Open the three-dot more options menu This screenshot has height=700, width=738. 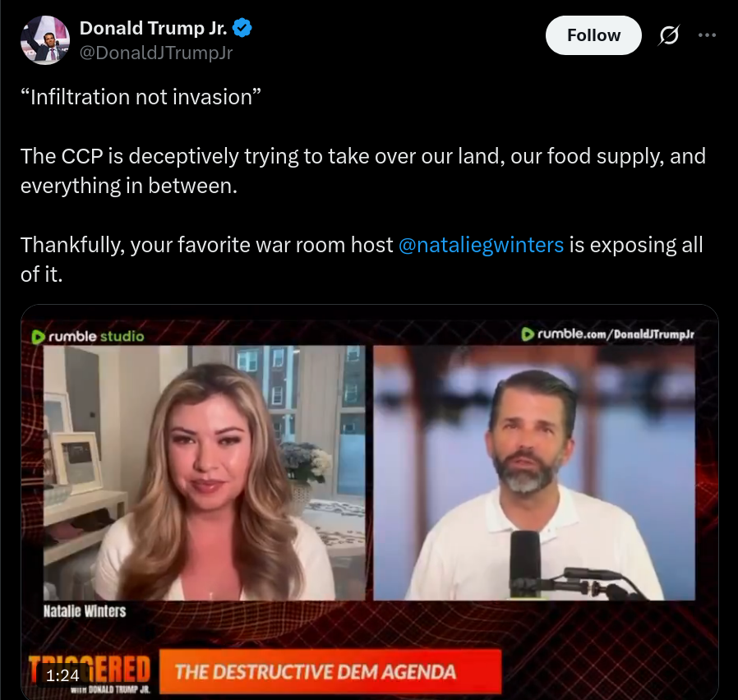tap(707, 35)
